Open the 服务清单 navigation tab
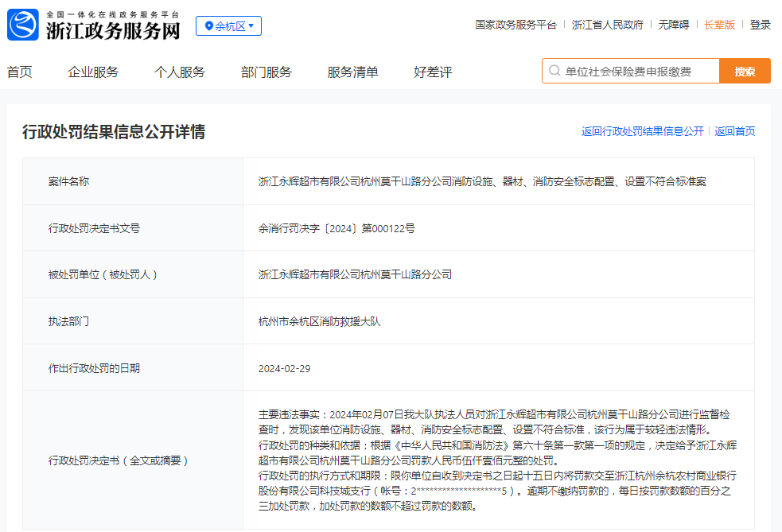This screenshot has width=782, height=532. coord(352,72)
